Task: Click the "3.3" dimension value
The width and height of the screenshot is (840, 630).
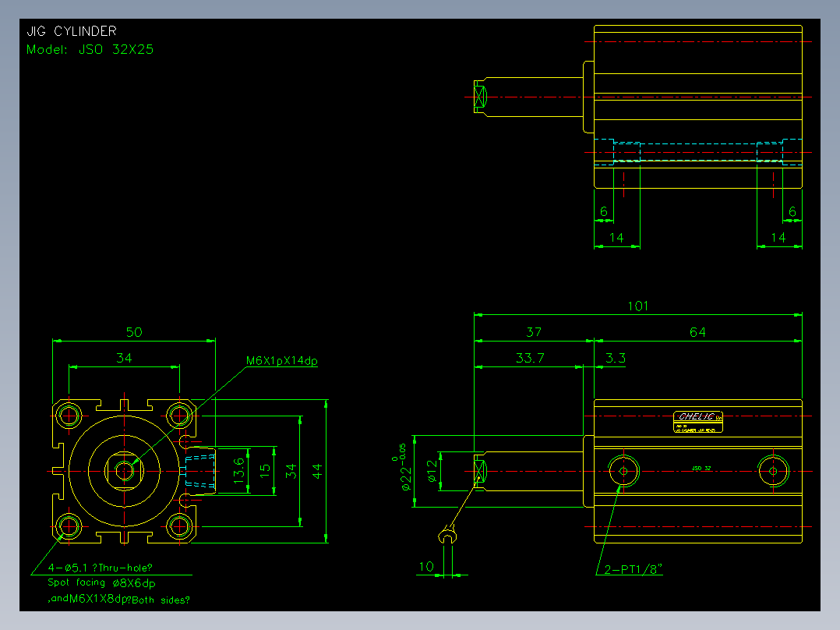Action: pyautogui.click(x=616, y=358)
